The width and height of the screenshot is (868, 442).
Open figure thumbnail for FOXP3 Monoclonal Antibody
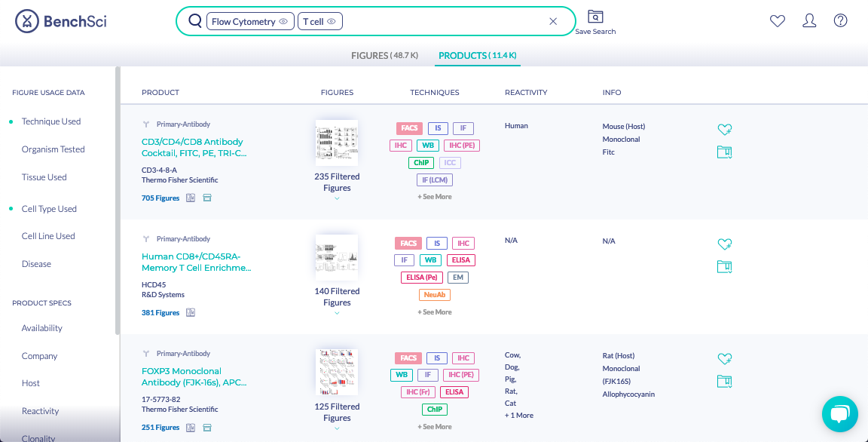coord(337,372)
